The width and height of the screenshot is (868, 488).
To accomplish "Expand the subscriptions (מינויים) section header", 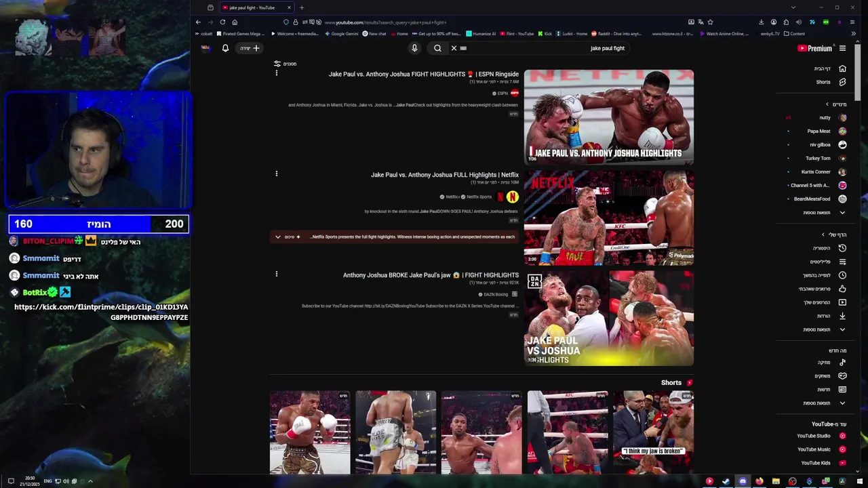I will click(x=835, y=104).
